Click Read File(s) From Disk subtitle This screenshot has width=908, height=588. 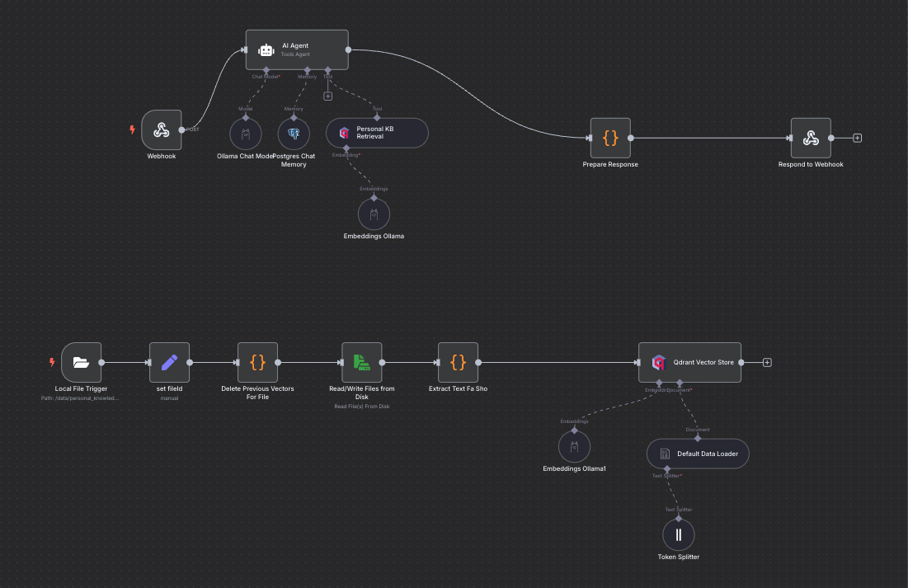362,407
